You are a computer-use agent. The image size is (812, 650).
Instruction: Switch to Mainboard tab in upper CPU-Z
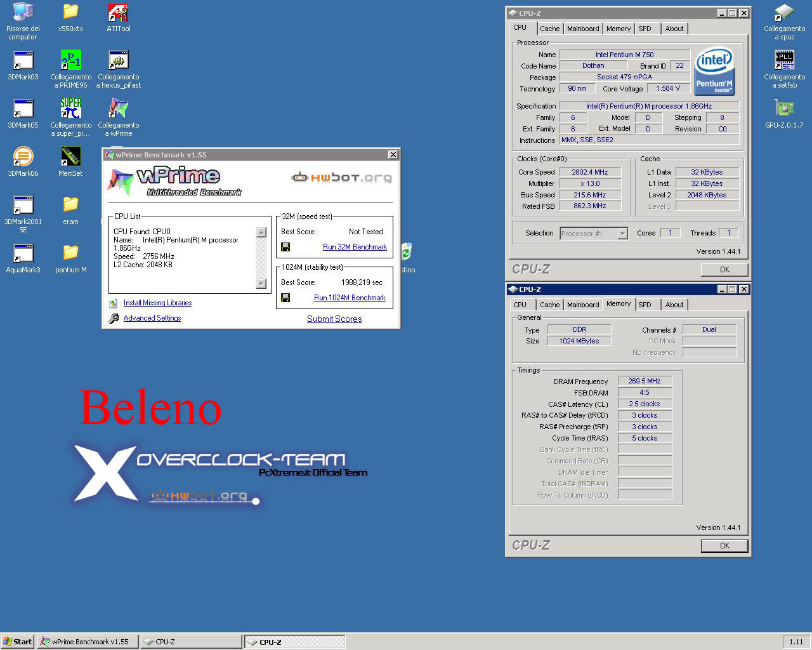tap(583, 29)
